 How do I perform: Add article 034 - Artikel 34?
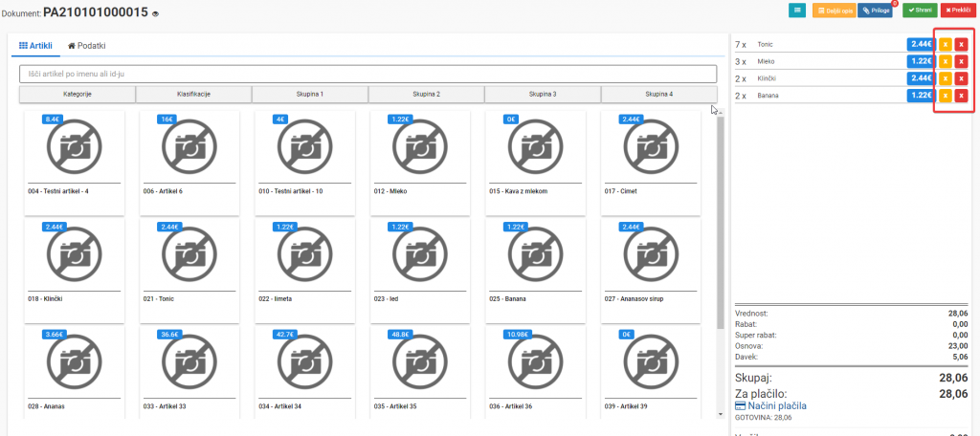tap(305, 372)
